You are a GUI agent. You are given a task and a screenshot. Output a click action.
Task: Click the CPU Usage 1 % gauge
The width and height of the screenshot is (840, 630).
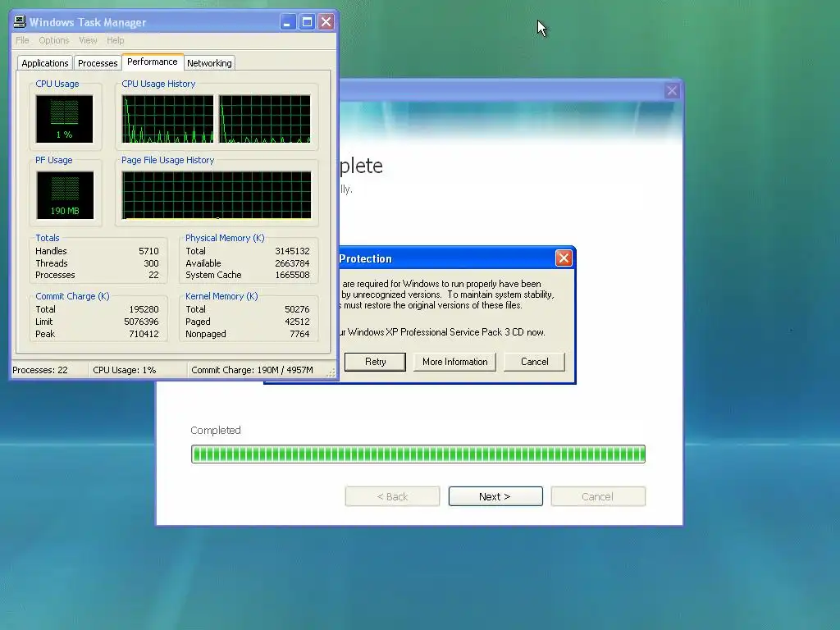(x=64, y=119)
